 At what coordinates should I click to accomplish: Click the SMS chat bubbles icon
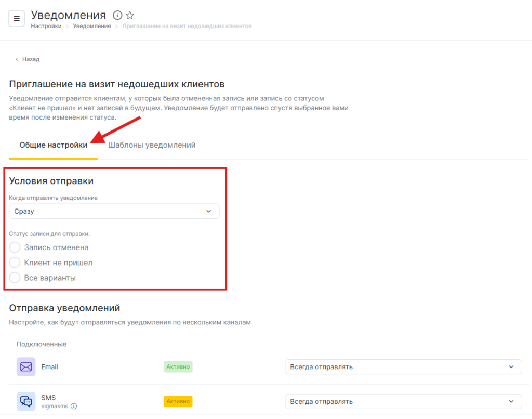pyautogui.click(x=26, y=401)
